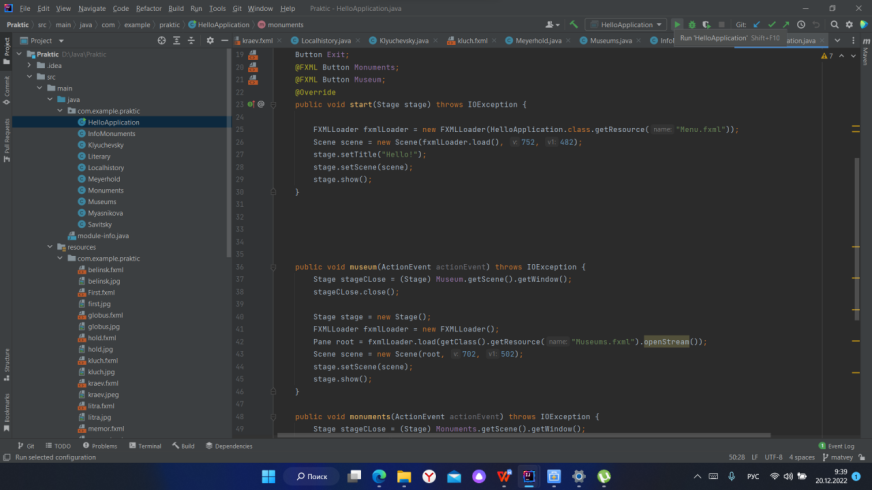
Task: Open Maven tool window on right edge
Action: (866, 53)
